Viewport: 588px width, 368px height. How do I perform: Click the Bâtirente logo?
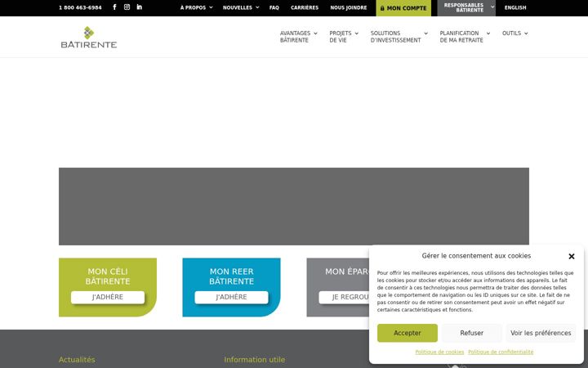(89, 37)
